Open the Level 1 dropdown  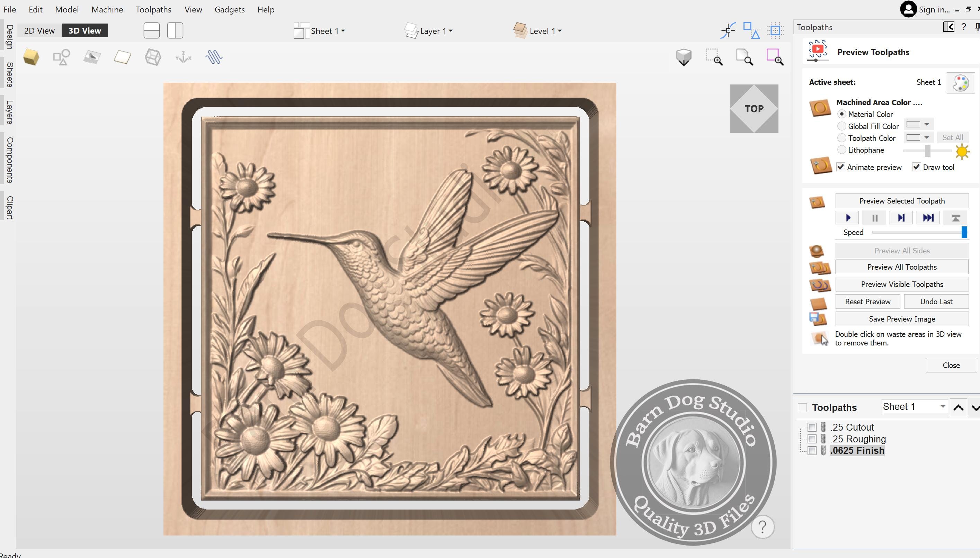(561, 31)
